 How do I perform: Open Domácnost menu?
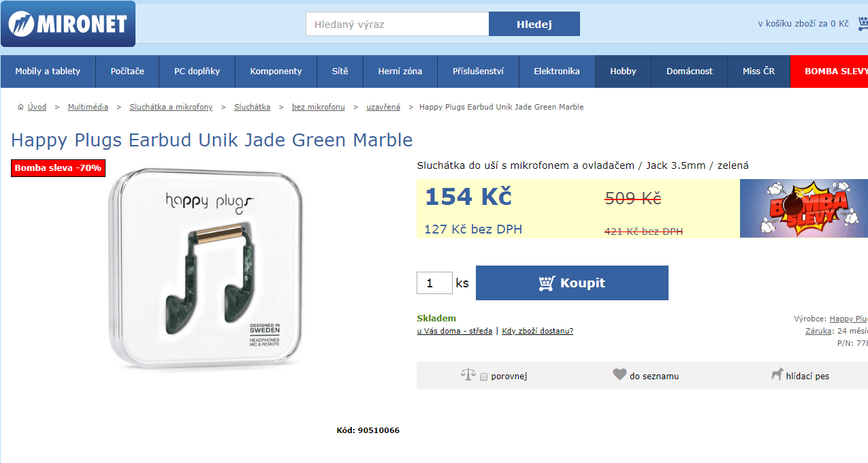(x=690, y=71)
